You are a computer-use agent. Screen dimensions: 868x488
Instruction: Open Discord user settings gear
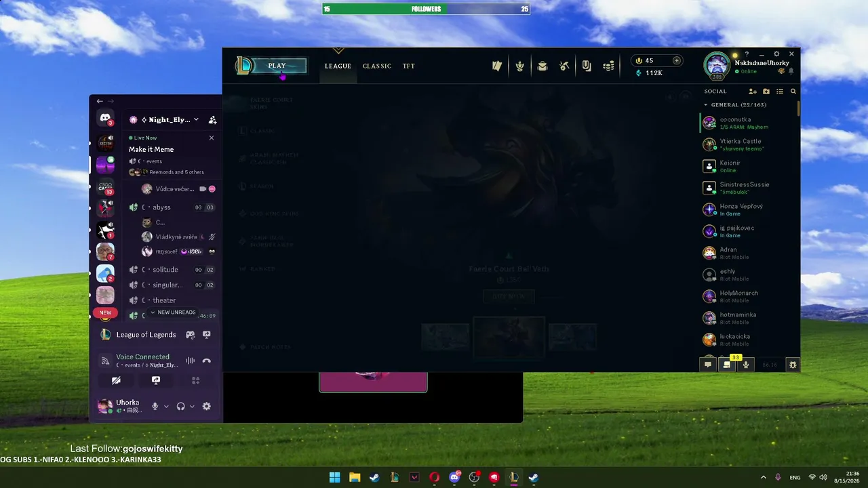(x=207, y=406)
